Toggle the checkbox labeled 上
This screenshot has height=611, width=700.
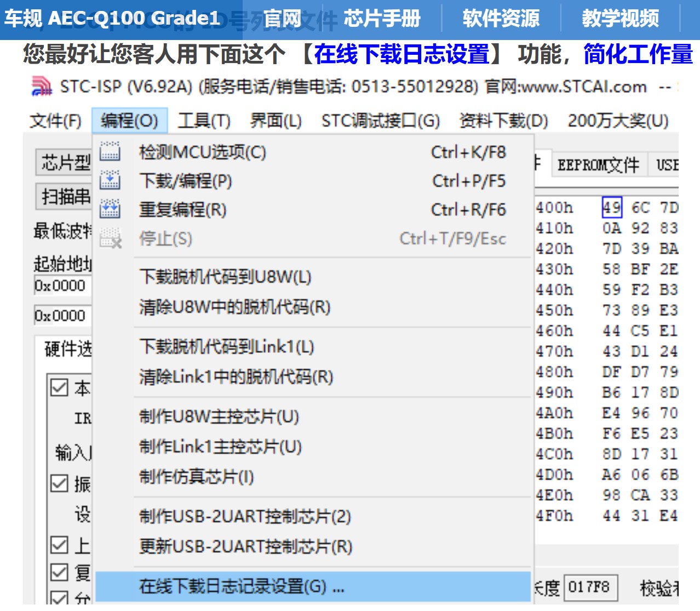pos(59,545)
